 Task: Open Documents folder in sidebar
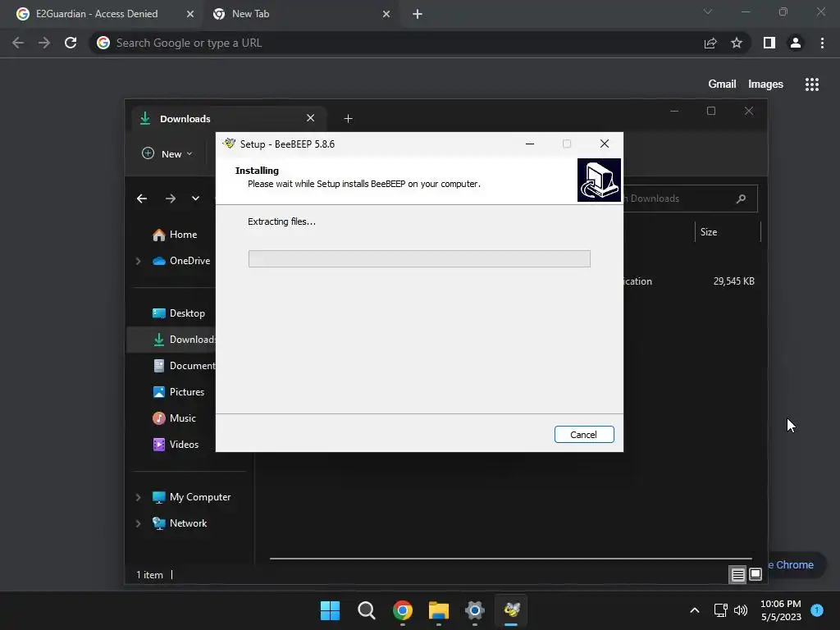click(x=183, y=366)
